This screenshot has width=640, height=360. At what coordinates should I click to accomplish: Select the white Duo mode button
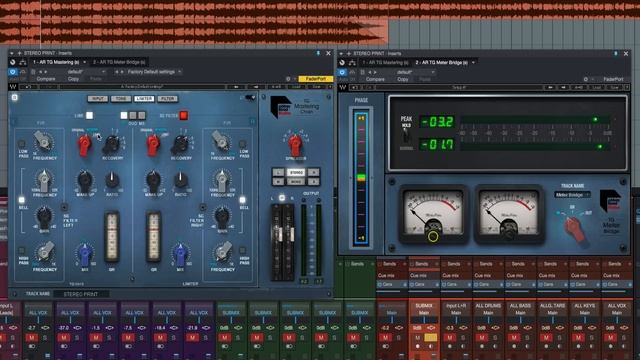pos(124,116)
